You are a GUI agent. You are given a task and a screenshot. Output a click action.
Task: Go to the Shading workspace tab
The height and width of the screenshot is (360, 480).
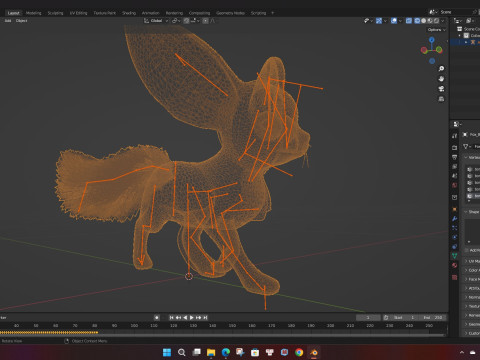pyautogui.click(x=129, y=13)
